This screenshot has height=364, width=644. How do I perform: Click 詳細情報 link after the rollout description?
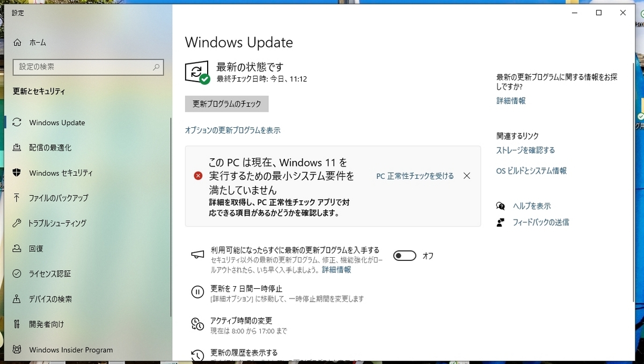(336, 270)
